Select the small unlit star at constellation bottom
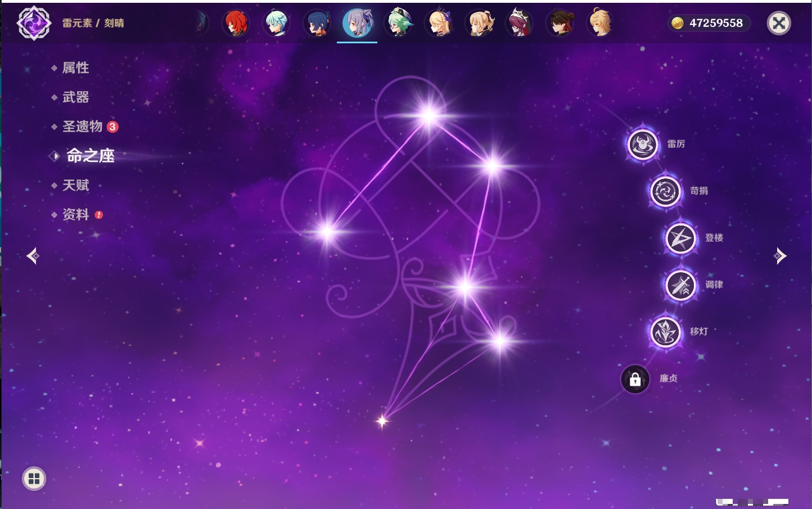The image size is (812, 509). point(382,421)
